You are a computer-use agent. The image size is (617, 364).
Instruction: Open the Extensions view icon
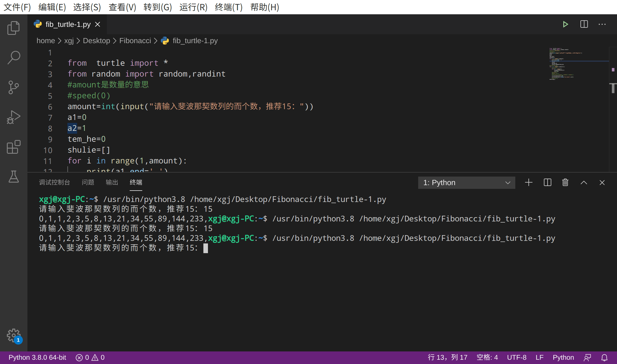click(x=13, y=147)
